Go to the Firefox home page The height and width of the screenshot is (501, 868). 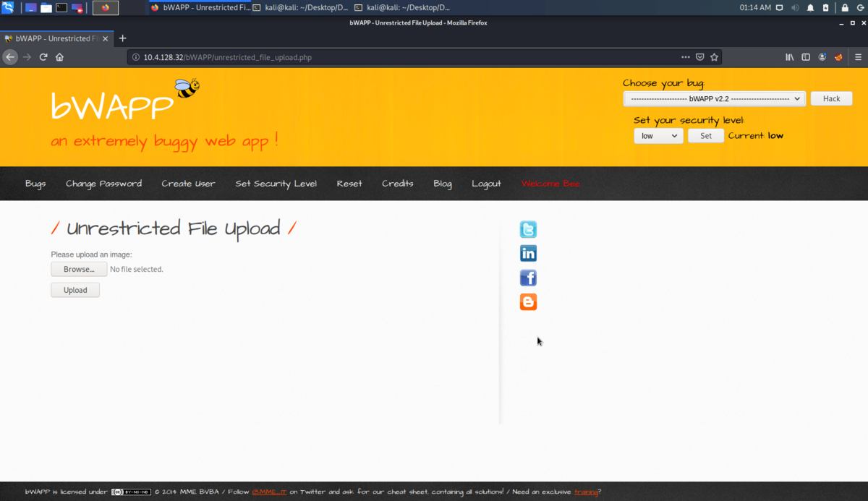pyautogui.click(x=60, y=57)
